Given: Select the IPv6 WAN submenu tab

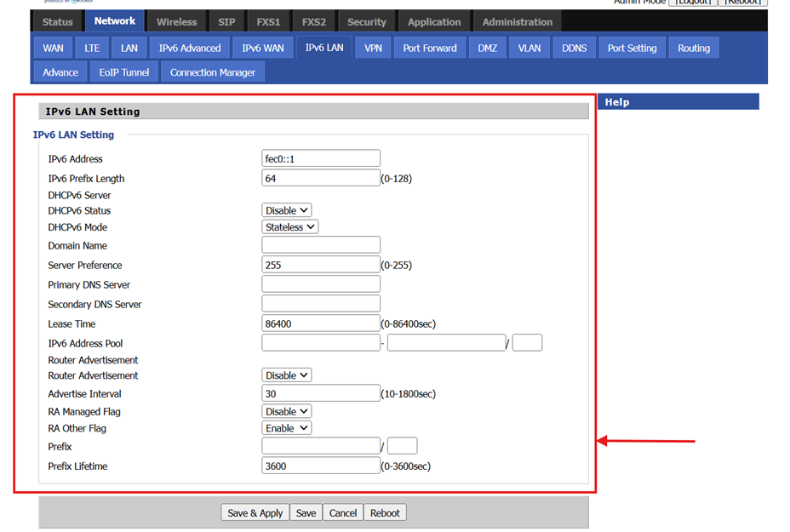Looking at the screenshot, I should coord(262,49).
